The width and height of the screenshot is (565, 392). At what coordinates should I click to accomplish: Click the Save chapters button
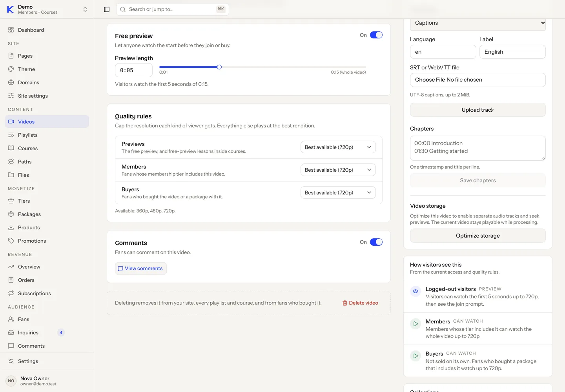pyautogui.click(x=478, y=180)
